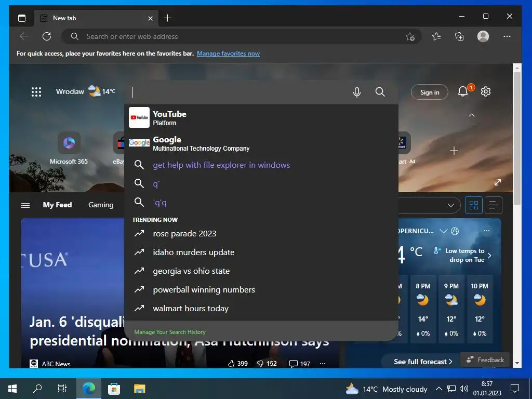Open 'Low temps to drop on Tue' alert
This screenshot has width=532, height=399.
pyautogui.click(x=462, y=255)
